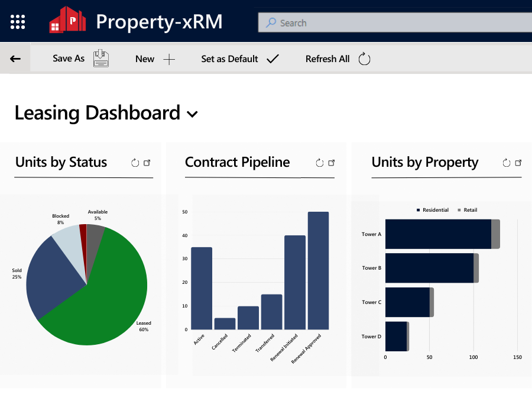
Task: Expand the Units by Status chart
Action: coord(147,163)
